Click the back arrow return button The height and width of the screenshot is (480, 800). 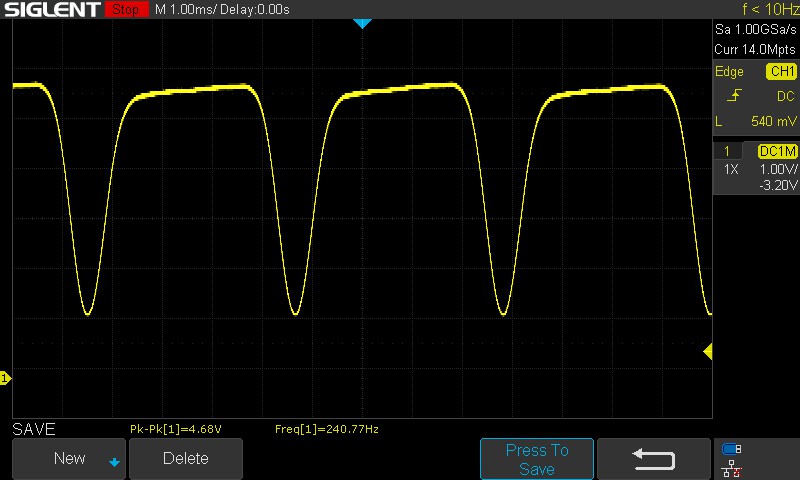(x=653, y=459)
